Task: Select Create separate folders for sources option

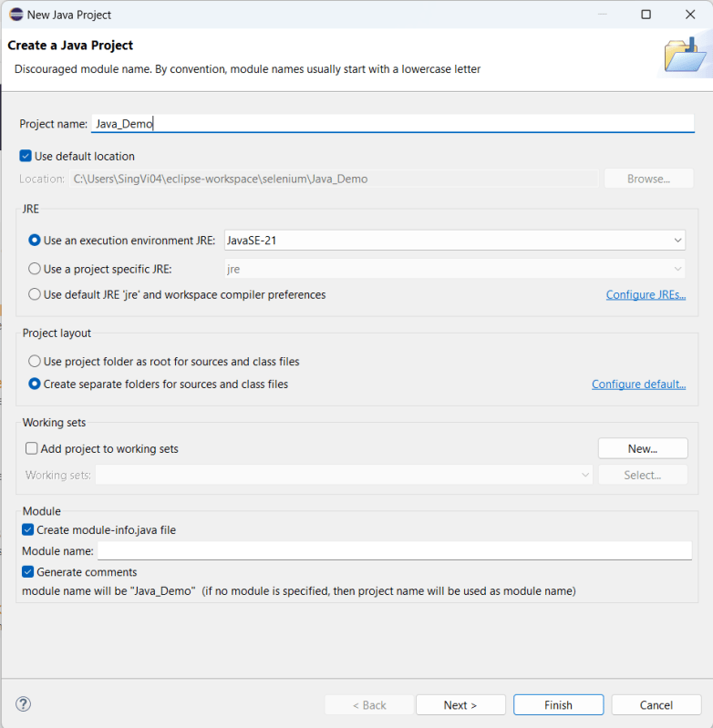Action: tap(35, 385)
